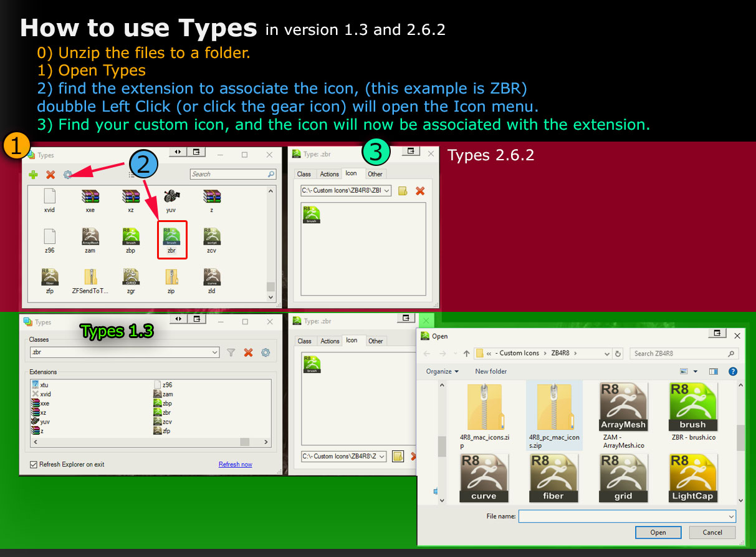
Task: Select the ZFSendToT... type in Types 2.6.2
Action: pyautogui.click(x=90, y=281)
